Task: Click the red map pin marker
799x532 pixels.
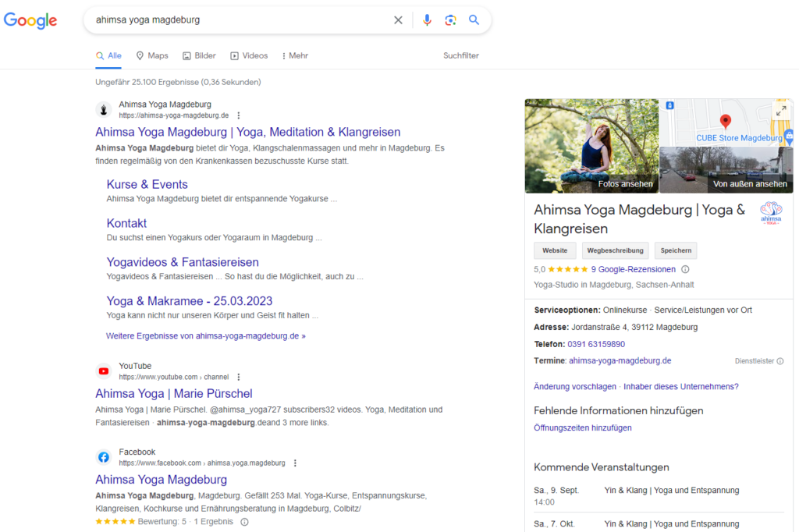Action: coord(725,121)
